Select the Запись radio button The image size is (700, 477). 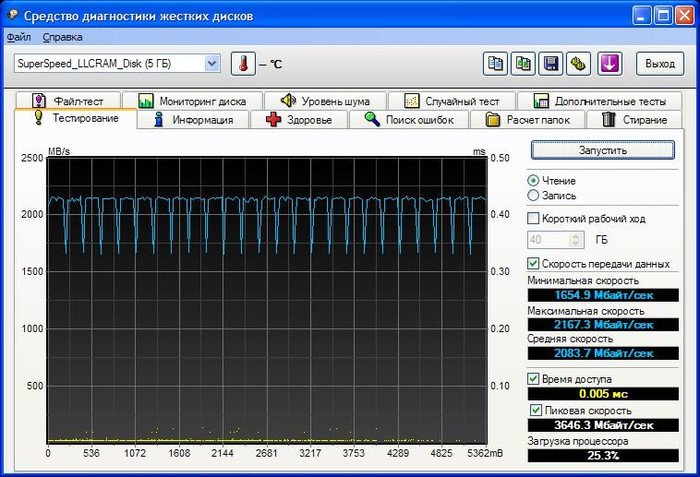[x=533, y=196]
